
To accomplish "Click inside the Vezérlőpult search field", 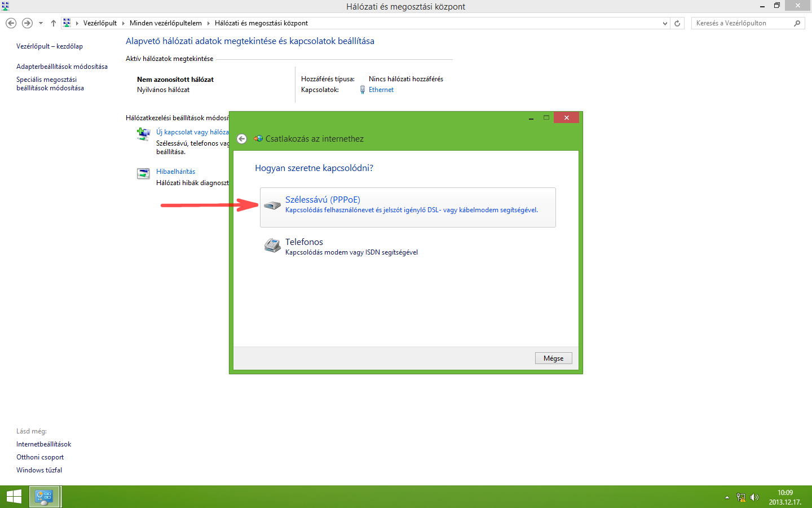I will tap(744, 23).
